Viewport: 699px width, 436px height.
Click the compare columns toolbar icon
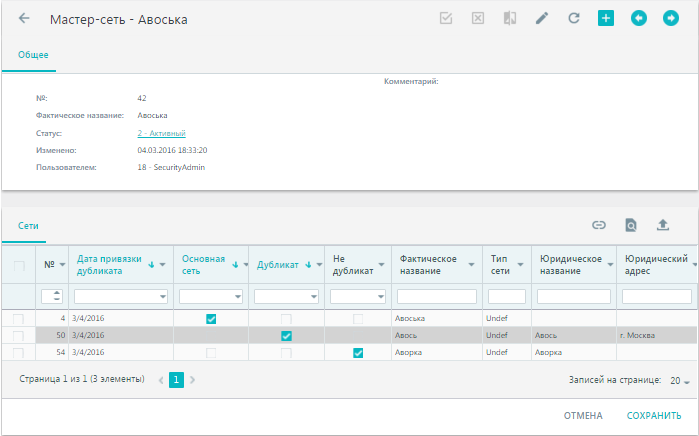510,18
